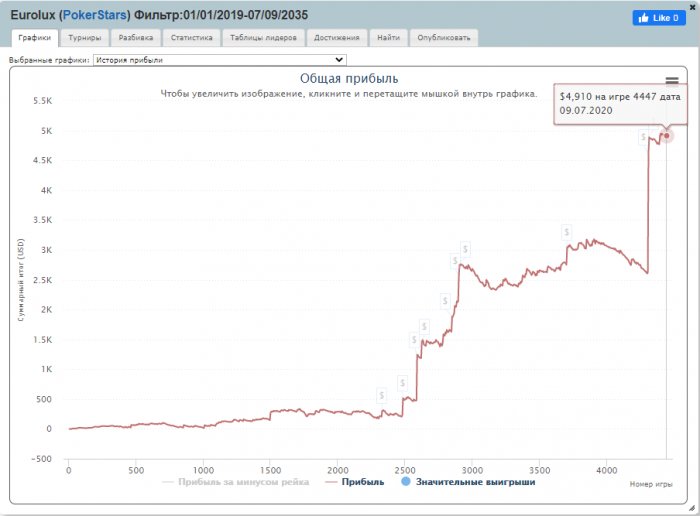The image size is (700, 516).
Task: Click the dropdown arrow beside История прибыли
Action: pyautogui.click(x=339, y=60)
